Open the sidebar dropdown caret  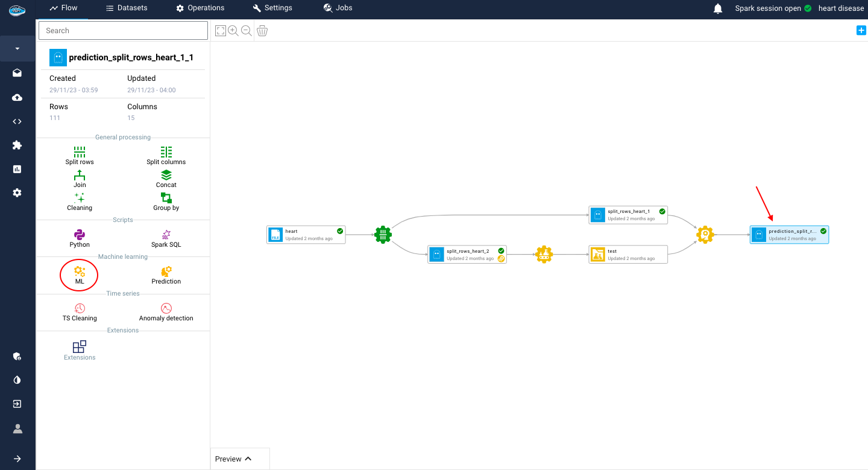(17, 48)
